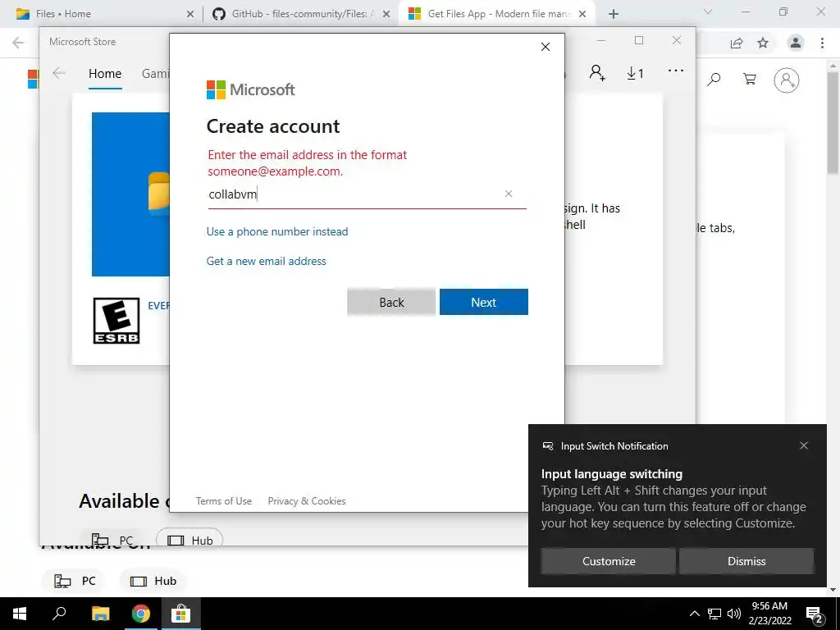Viewport: 840px width, 630px height.
Task: Close the Input Switch Notification with X
Action: tap(804, 445)
